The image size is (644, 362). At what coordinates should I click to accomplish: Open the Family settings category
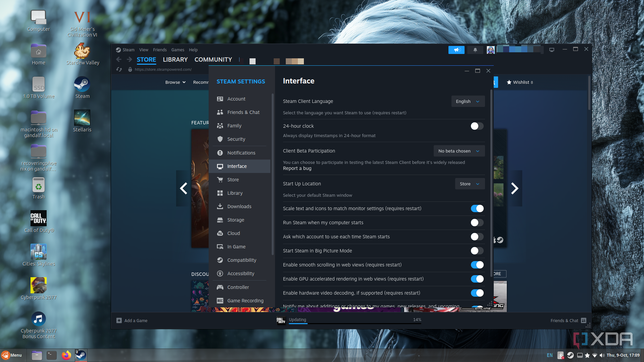[x=239, y=126]
